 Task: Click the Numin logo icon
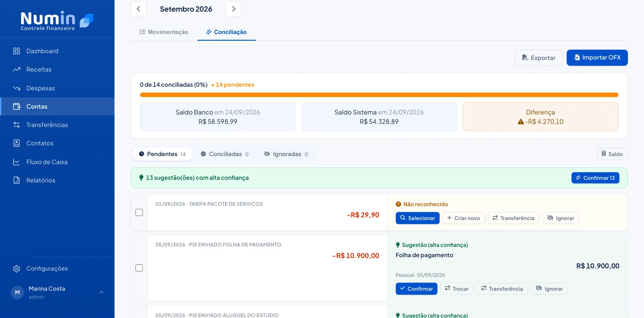click(x=87, y=20)
